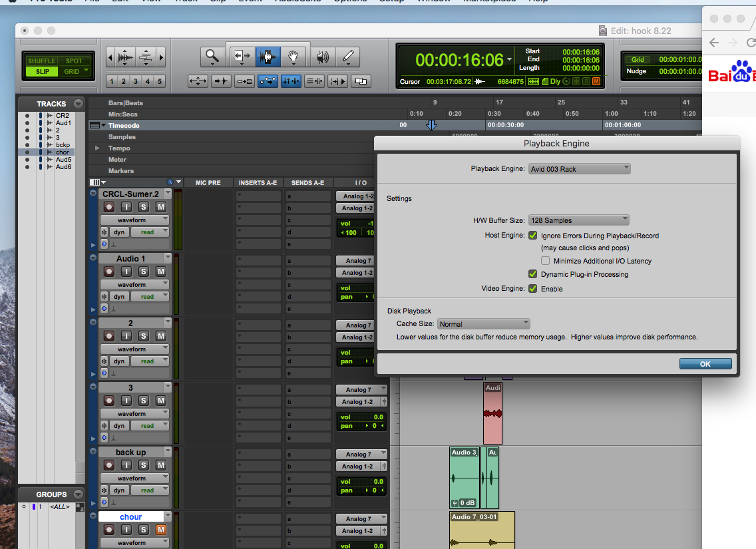Image resolution: width=756 pixels, height=549 pixels.
Task: Select the Selector waveform tool
Action: [x=268, y=57]
